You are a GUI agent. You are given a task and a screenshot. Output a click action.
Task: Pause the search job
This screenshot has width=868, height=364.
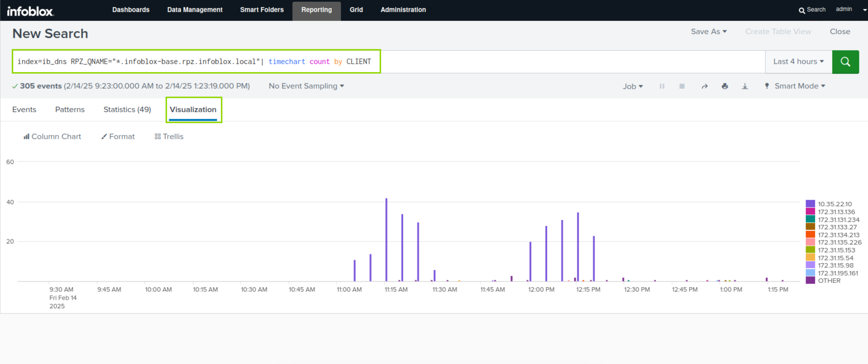click(662, 86)
